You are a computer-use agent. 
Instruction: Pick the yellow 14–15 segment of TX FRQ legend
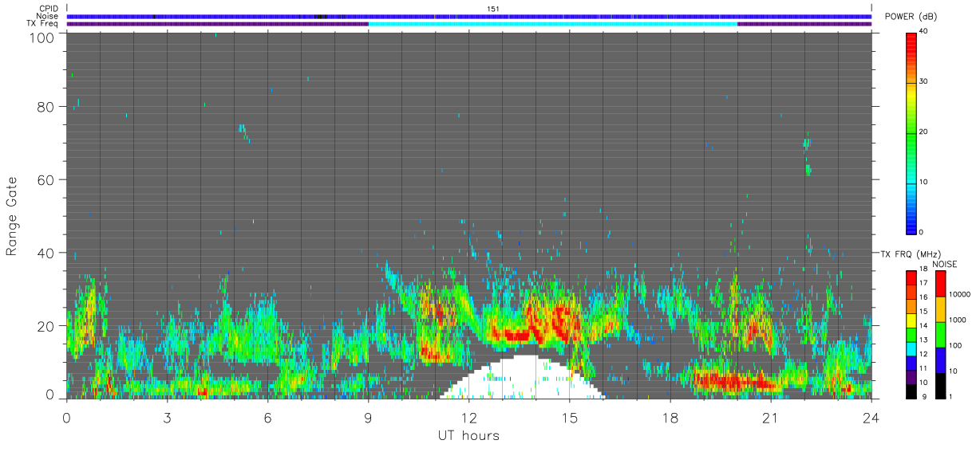(911, 320)
